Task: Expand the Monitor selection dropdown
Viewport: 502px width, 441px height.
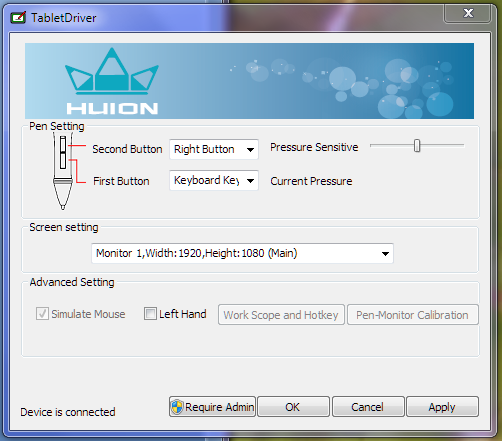Action: click(x=242, y=253)
